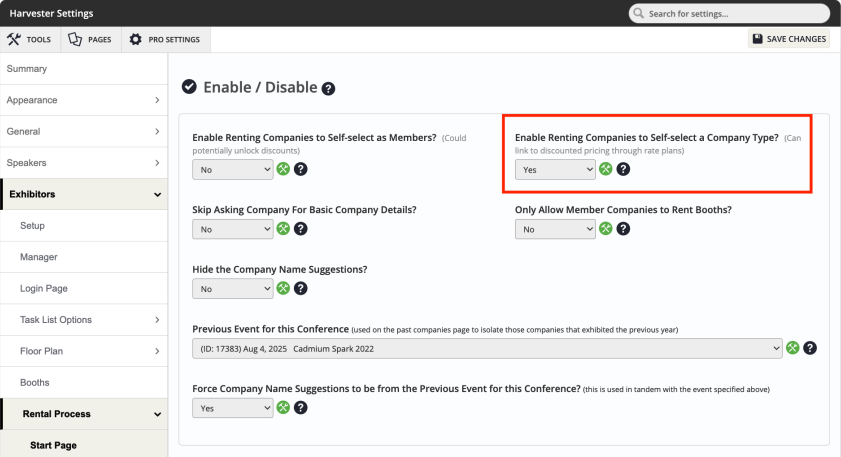Expand the General sidebar section
841x457 pixels.
(84, 131)
